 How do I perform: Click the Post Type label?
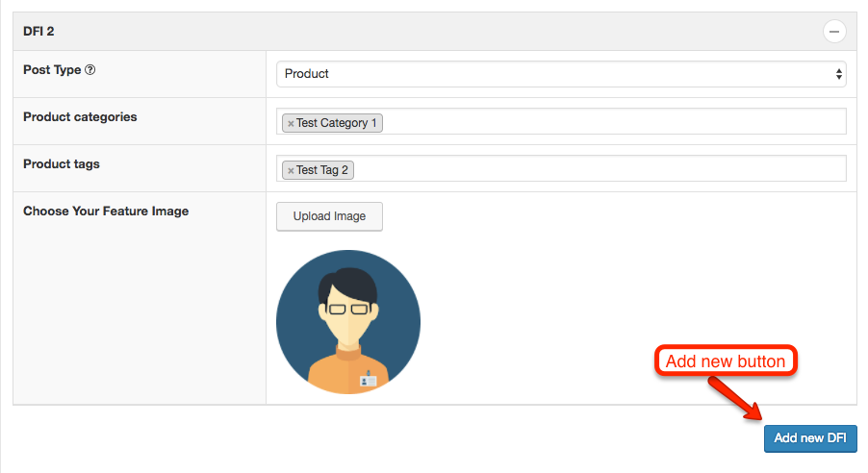coord(52,70)
